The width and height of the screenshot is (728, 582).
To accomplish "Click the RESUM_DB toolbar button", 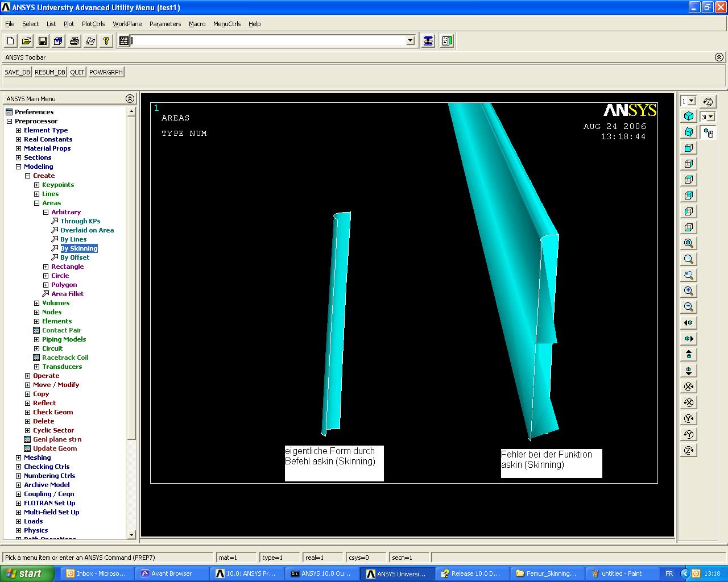I will coord(50,72).
